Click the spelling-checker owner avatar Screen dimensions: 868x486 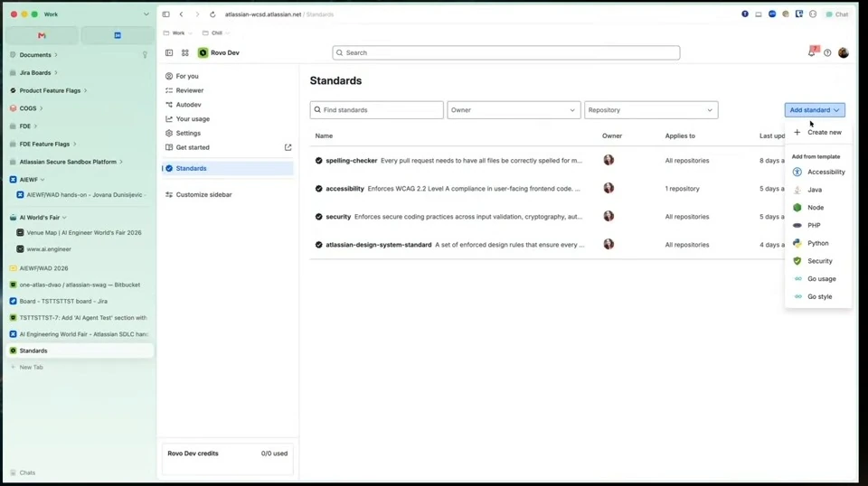click(x=609, y=160)
